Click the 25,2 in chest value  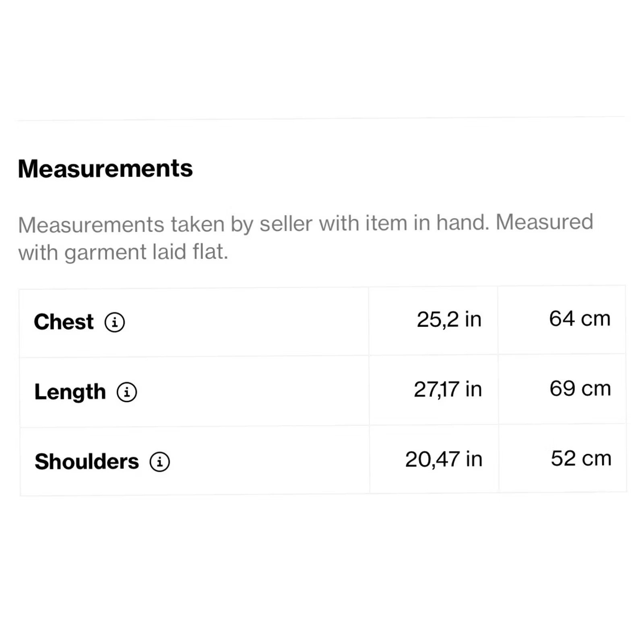(449, 320)
